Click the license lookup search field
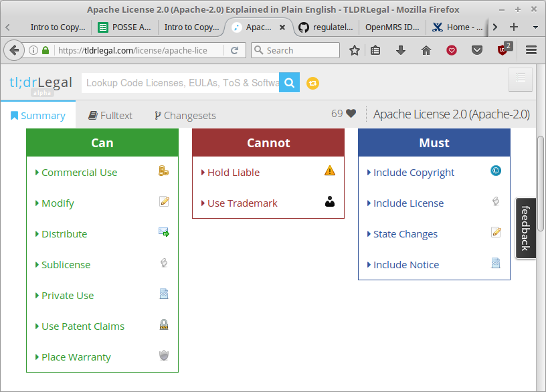This screenshot has height=392, width=546. coord(181,82)
